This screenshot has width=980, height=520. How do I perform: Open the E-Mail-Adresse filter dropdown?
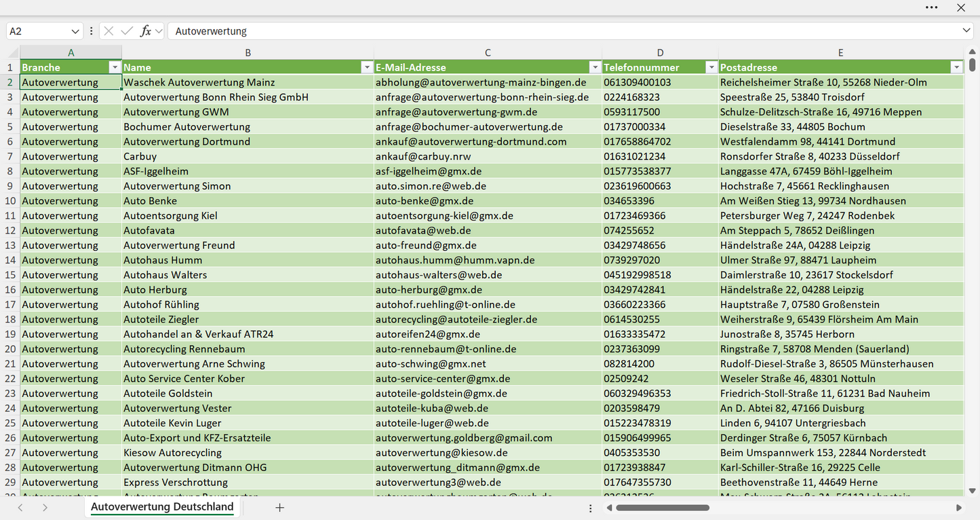tap(595, 67)
